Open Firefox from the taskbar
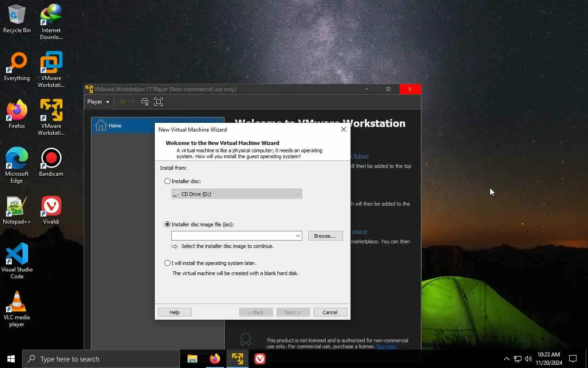The width and height of the screenshot is (588, 368). pyautogui.click(x=215, y=359)
